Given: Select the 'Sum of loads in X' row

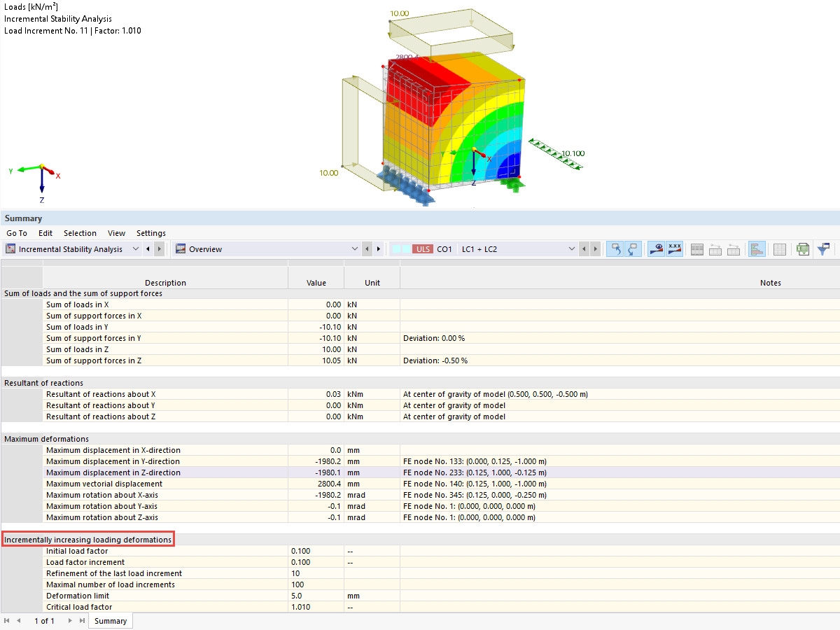Looking at the screenshot, I should point(420,304).
